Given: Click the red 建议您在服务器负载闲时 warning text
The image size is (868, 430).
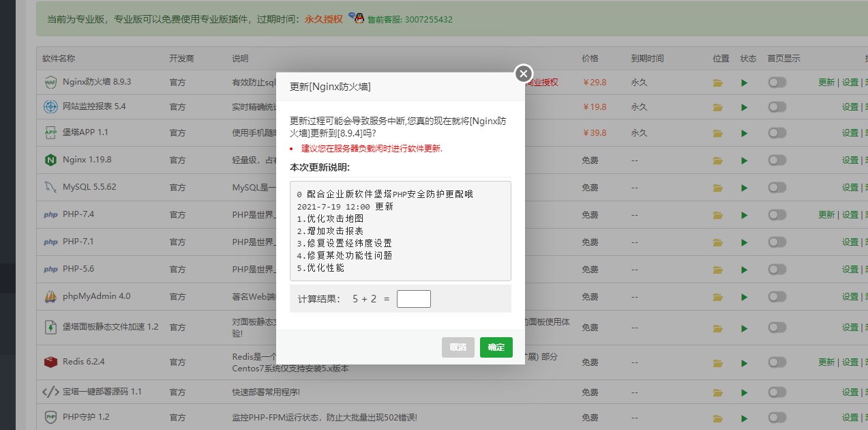Looking at the screenshot, I should tap(372, 148).
